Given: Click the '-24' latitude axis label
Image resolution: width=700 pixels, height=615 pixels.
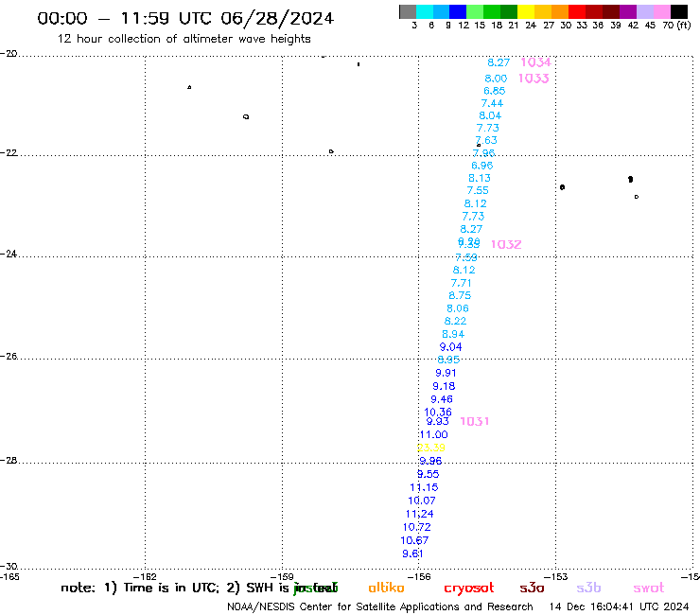Looking at the screenshot, I should (x=9, y=254).
